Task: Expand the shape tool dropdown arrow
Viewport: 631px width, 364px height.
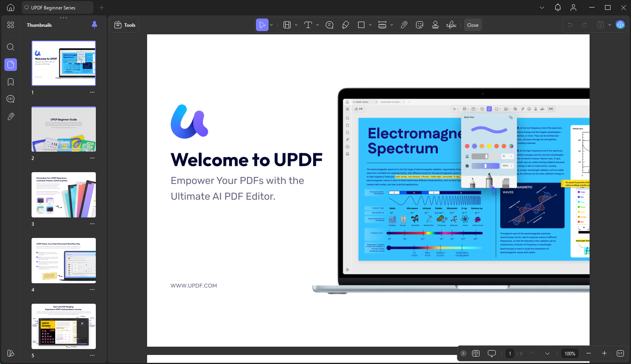Action: tap(370, 25)
